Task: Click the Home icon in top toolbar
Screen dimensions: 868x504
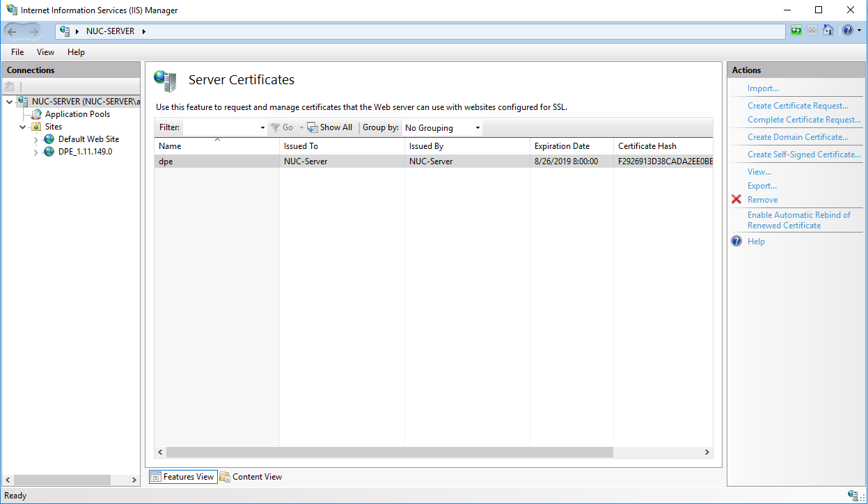Action: 828,31
